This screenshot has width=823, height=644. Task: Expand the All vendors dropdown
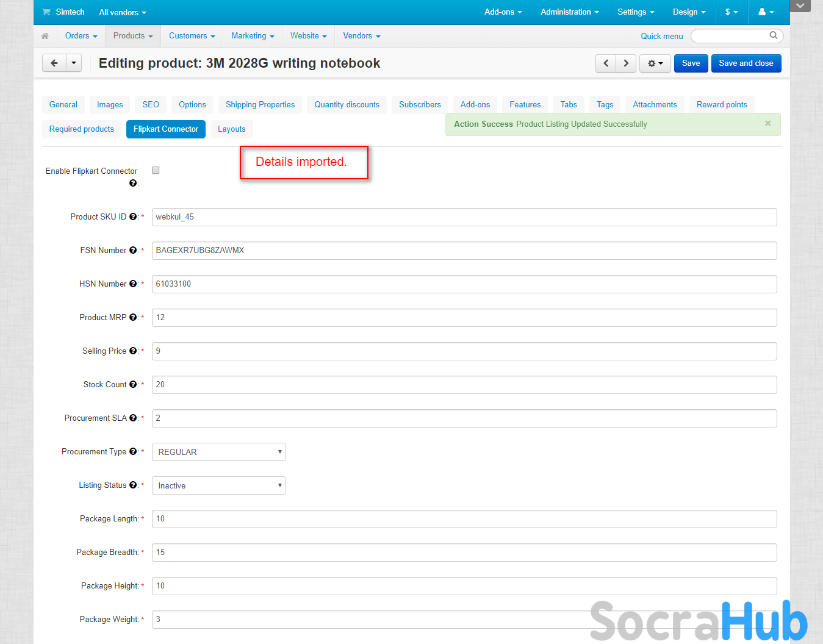click(x=123, y=12)
